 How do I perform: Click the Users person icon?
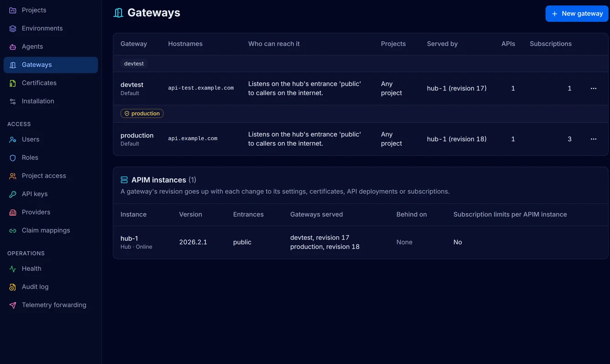(13, 139)
